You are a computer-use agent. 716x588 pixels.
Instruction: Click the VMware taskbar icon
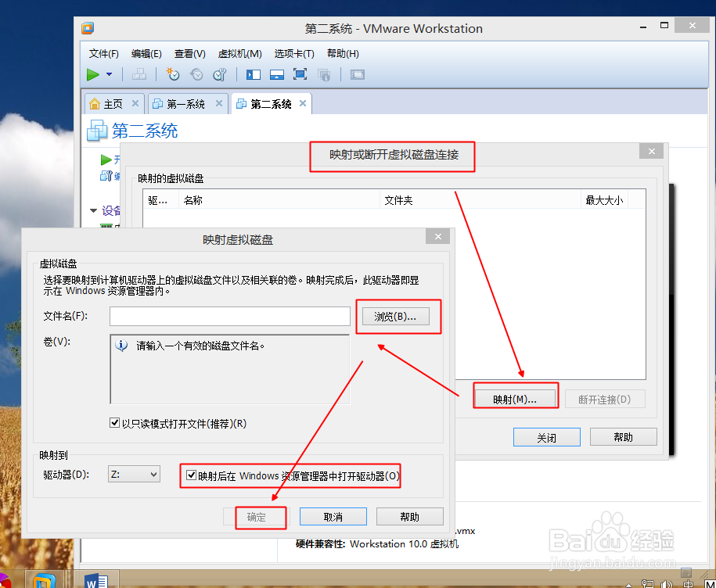(x=45, y=580)
